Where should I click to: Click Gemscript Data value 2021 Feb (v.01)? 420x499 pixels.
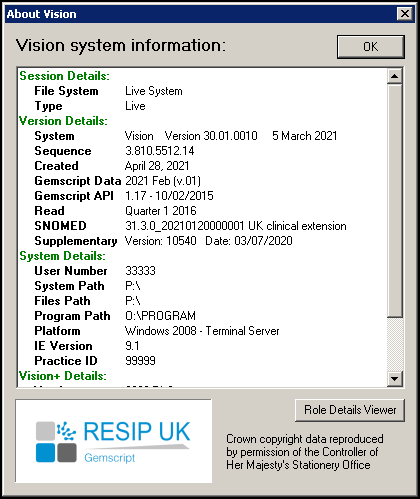[x=163, y=181]
